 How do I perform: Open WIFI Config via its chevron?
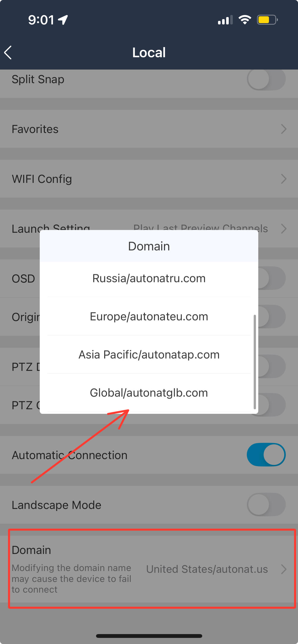coord(284,179)
